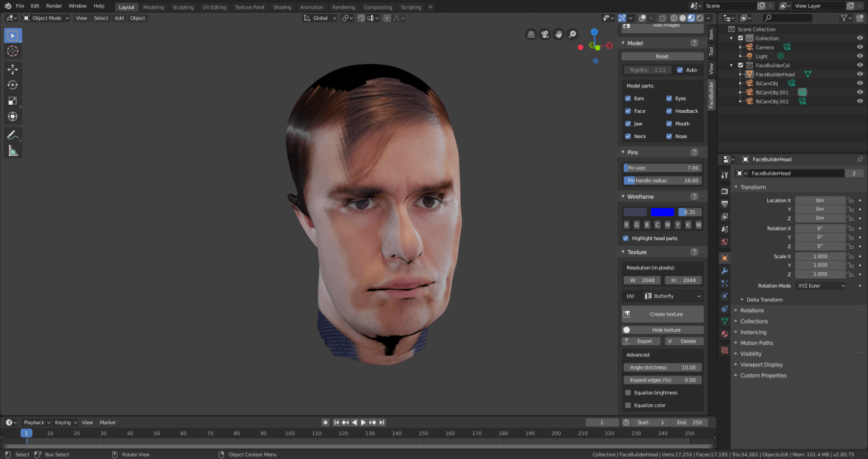Switch to the Sculpting workspace tab
The height and width of the screenshot is (459, 868).
(183, 7)
